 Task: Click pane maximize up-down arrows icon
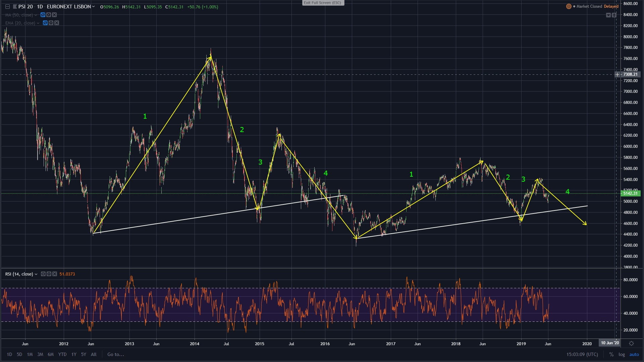pos(614,15)
